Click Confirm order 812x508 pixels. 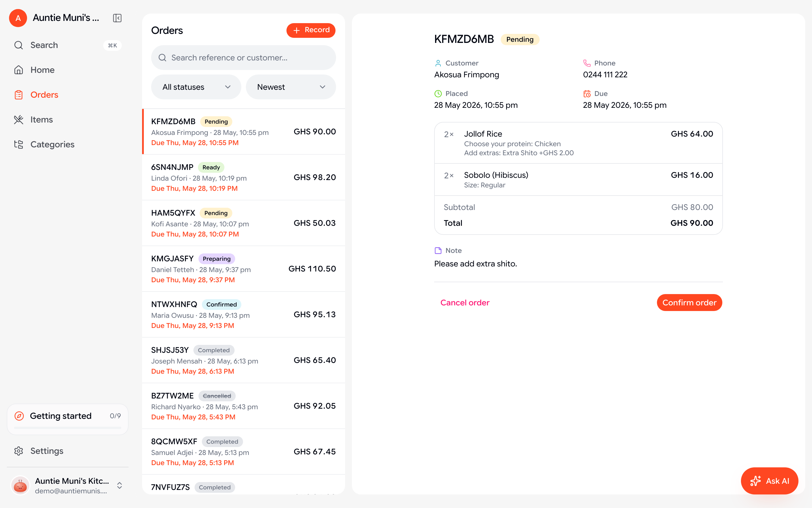(x=689, y=303)
